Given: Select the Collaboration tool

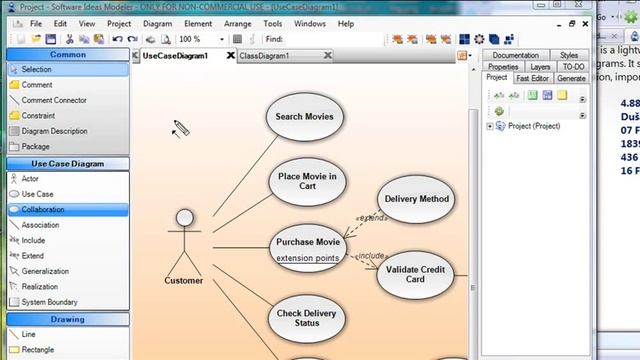Looking at the screenshot, I should coord(68,209).
